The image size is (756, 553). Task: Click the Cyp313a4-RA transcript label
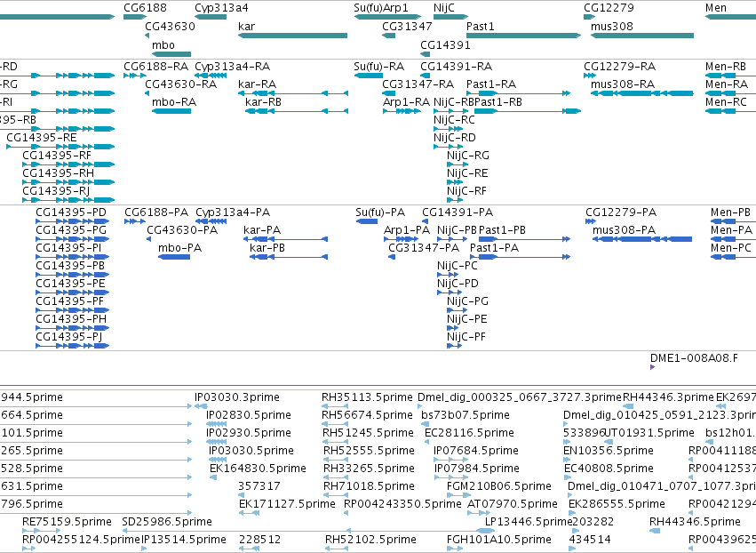233,66
